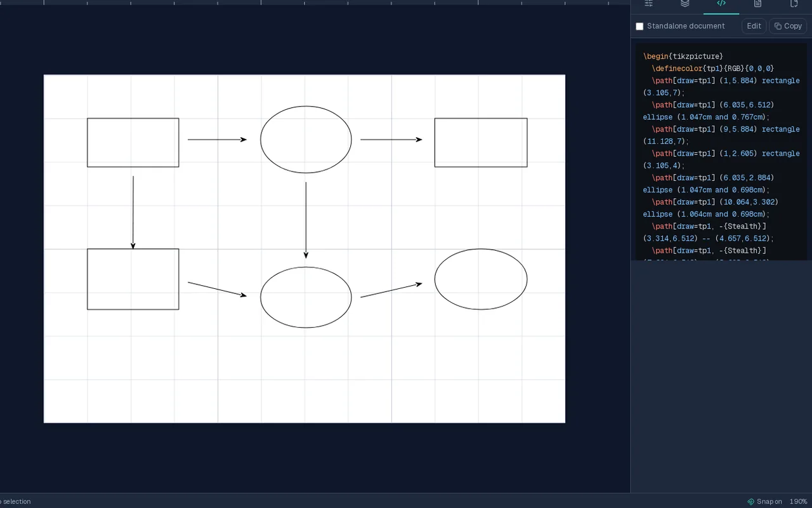The width and height of the screenshot is (812, 508).
Task: Select arrow from top-left rectangle to ellipse
Action: click(x=217, y=140)
